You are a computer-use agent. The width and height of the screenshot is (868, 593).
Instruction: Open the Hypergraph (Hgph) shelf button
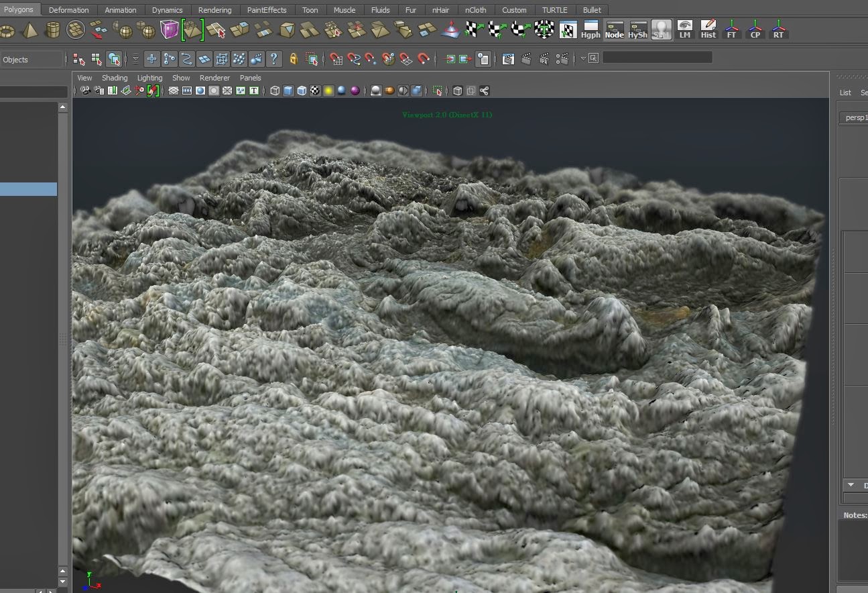click(591, 30)
